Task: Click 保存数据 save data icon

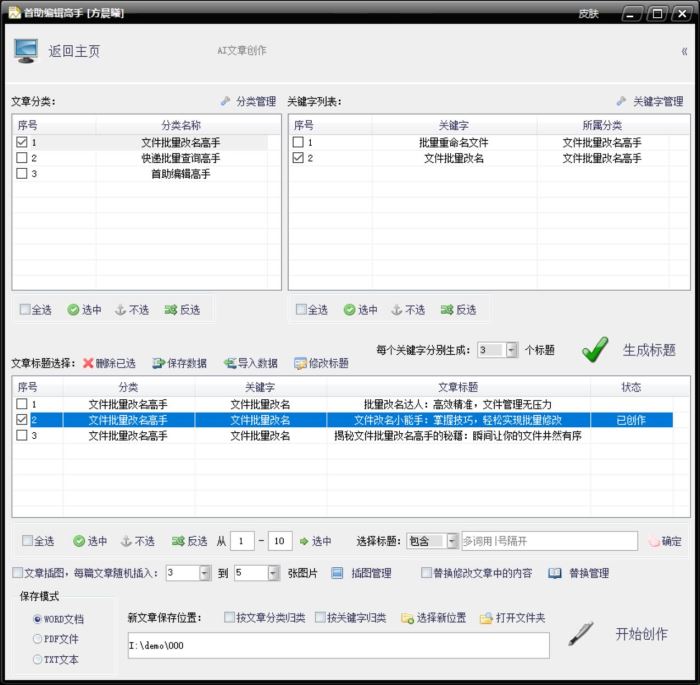Action: 158,363
